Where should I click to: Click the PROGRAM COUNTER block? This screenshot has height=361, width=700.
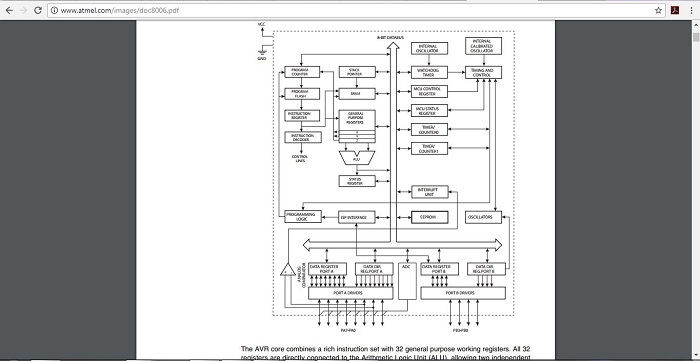click(x=303, y=72)
